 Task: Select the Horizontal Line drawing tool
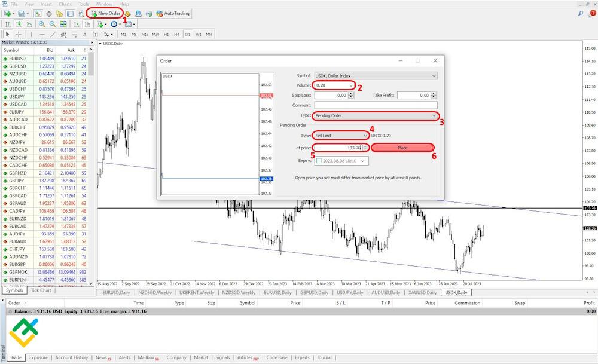42,34
